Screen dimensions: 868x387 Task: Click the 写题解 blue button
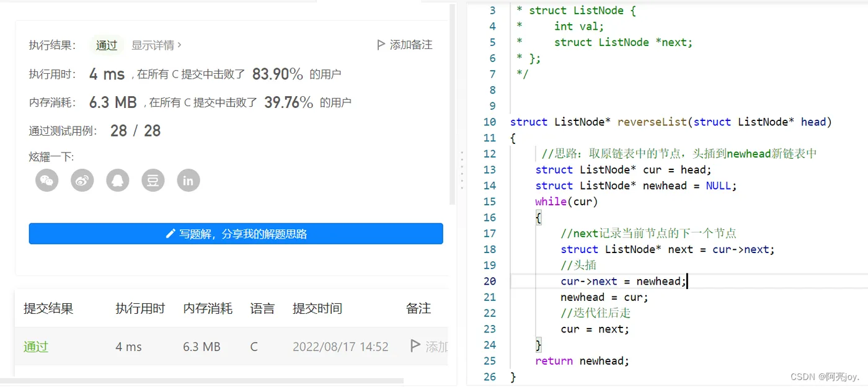click(236, 234)
